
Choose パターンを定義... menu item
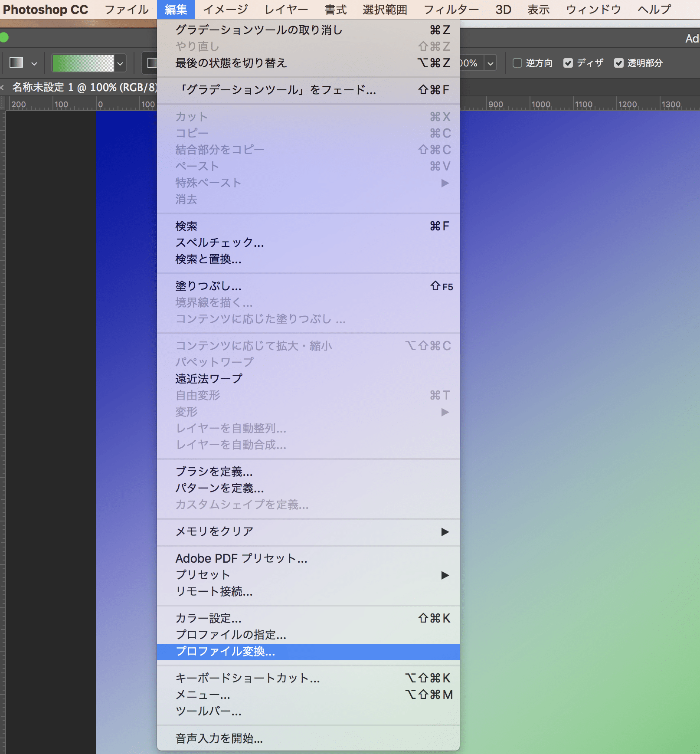(308, 488)
